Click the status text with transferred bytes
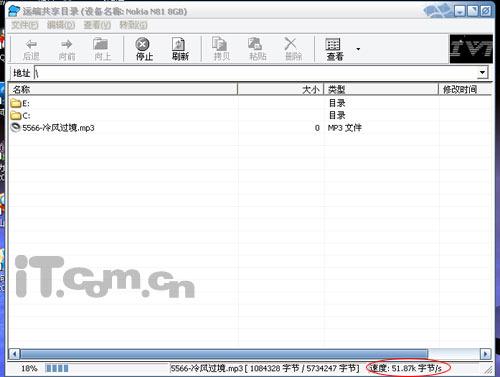This screenshot has width=500, height=377. 265,368
